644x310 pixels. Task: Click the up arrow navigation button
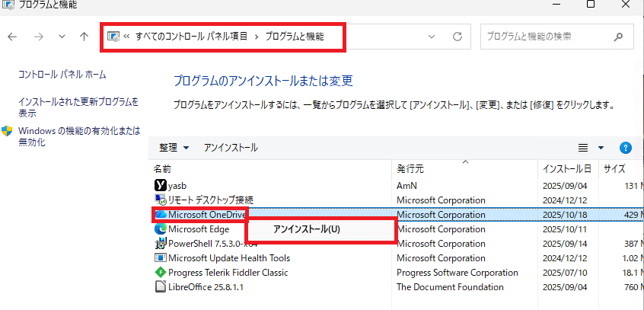[x=83, y=37]
